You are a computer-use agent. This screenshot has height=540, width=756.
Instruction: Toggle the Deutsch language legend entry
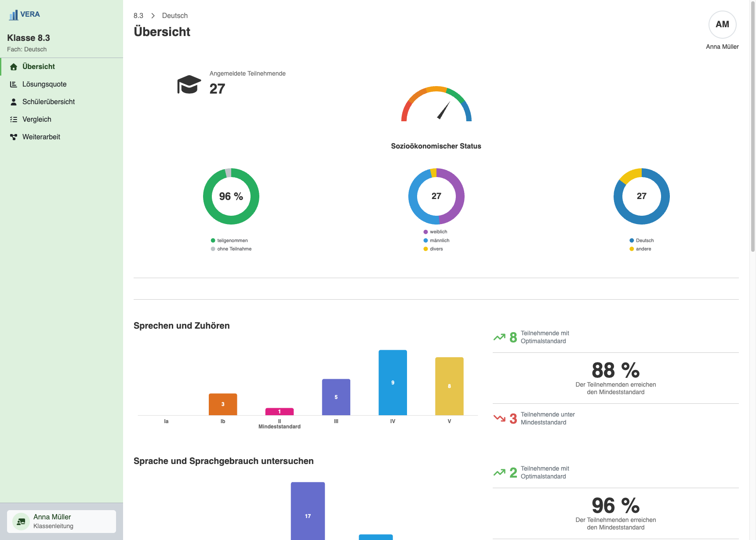point(642,241)
